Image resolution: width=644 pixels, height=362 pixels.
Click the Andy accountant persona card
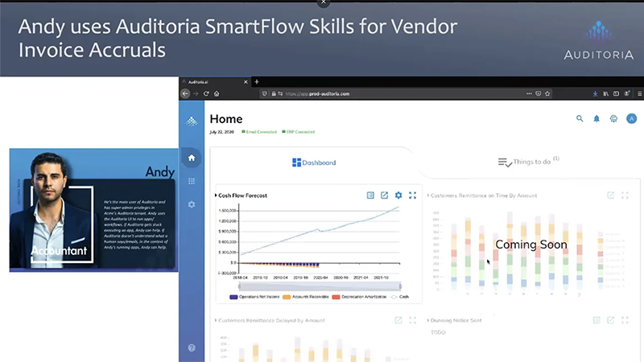[93, 210]
